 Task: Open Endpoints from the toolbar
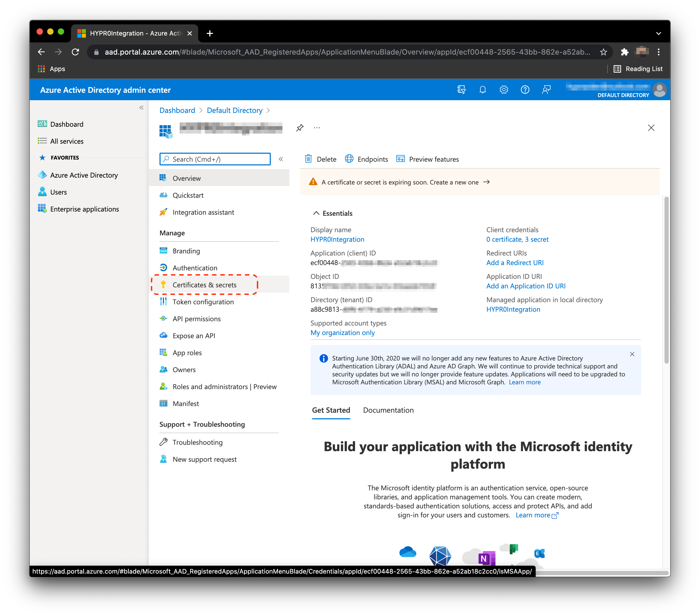pos(366,159)
